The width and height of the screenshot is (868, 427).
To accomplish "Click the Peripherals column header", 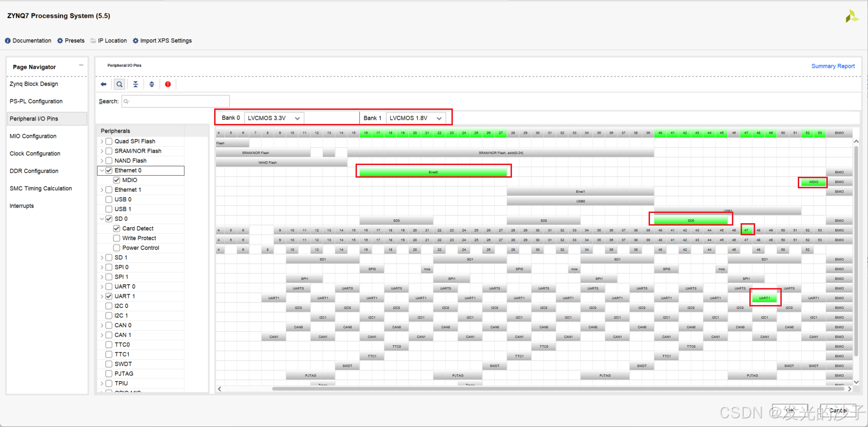I will (x=141, y=131).
